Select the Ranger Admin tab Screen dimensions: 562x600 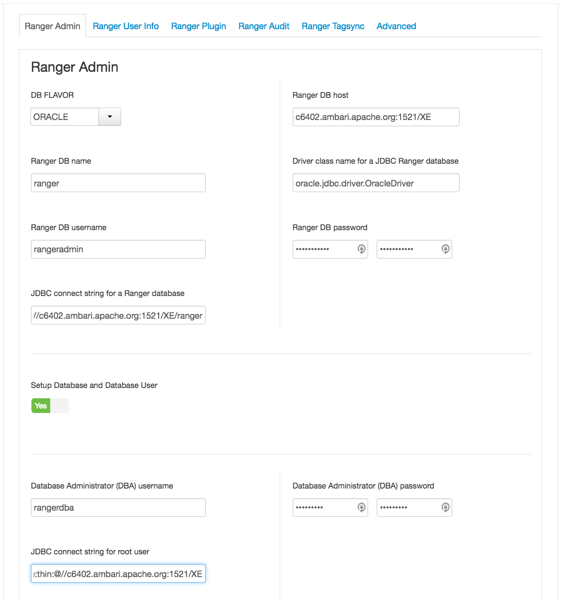[x=52, y=26]
